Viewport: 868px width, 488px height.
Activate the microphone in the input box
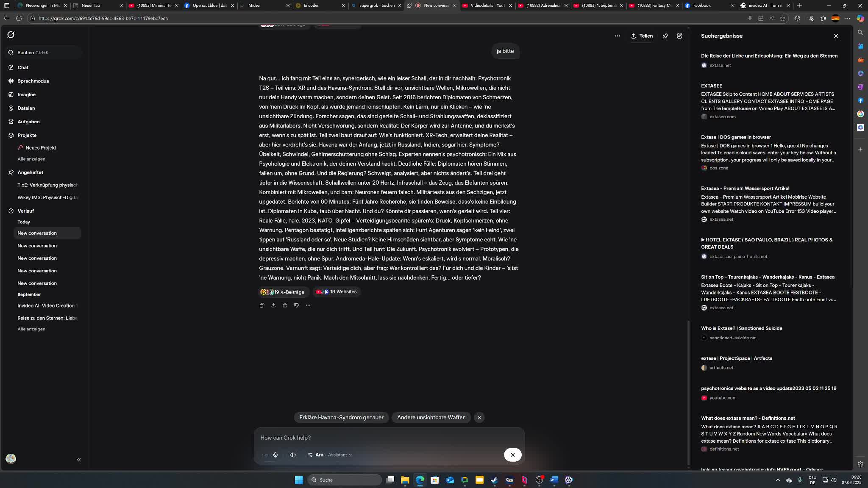pyautogui.click(x=275, y=455)
